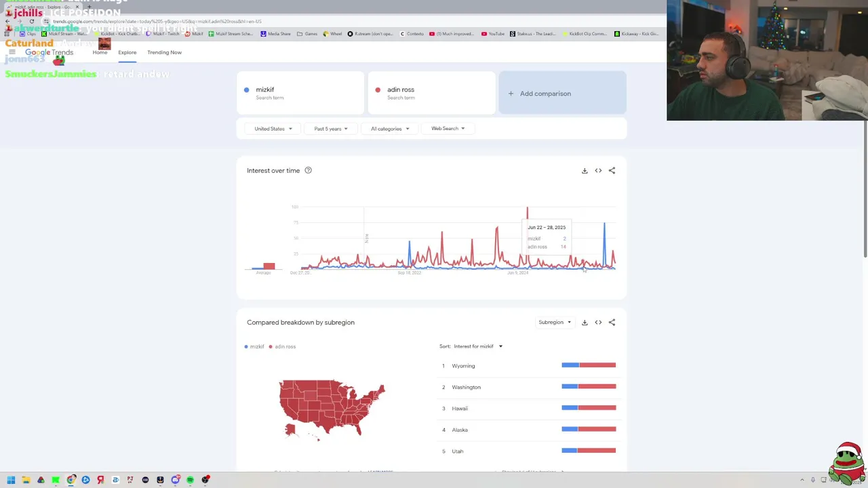Click the page vertical scrollbar
Viewport: 868px width, 488px height.
click(x=865, y=190)
